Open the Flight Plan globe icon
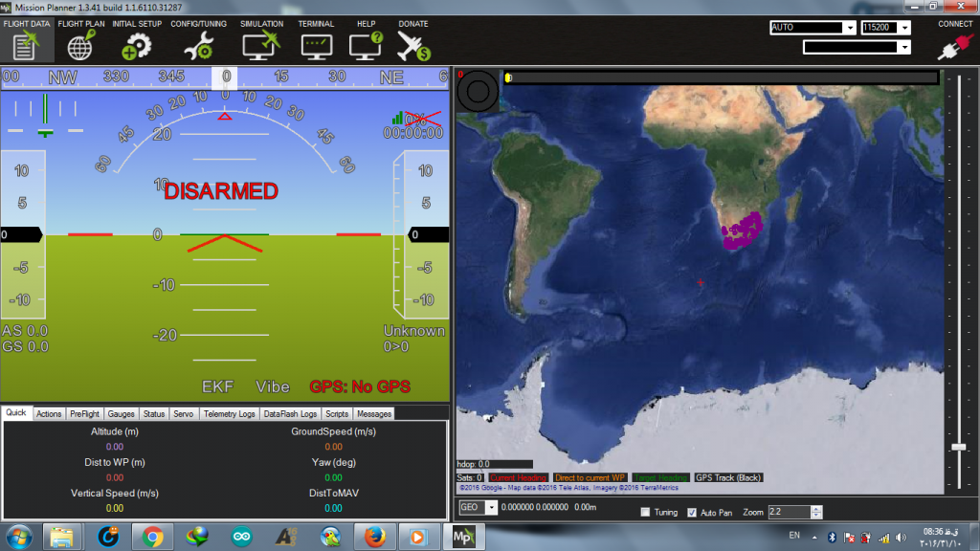This screenshot has height=551, width=980. pos(80,46)
